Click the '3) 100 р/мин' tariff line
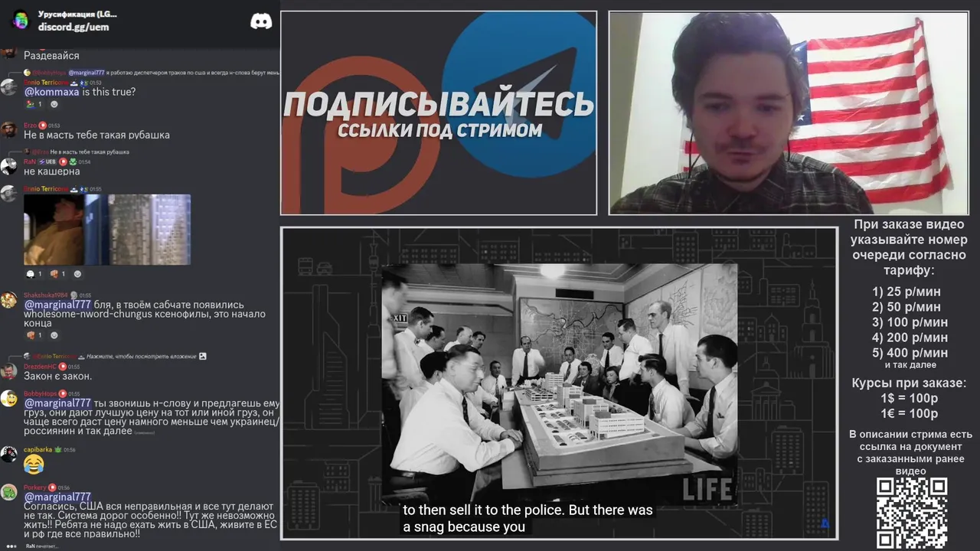This screenshot has width=980, height=551. pyautogui.click(x=910, y=322)
